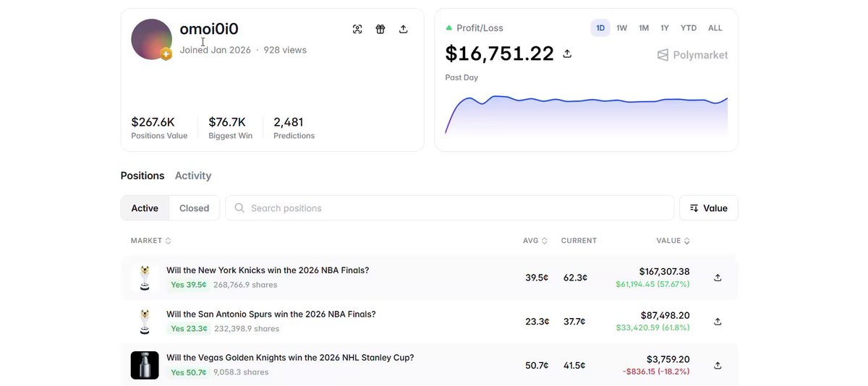
Task: Click the $87,498.20 value
Action: (665, 316)
